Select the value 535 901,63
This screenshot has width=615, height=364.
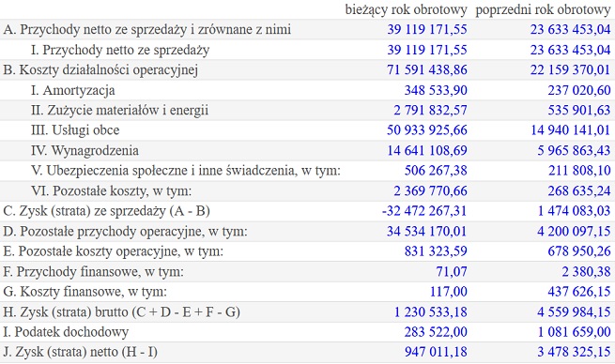pyautogui.click(x=579, y=111)
